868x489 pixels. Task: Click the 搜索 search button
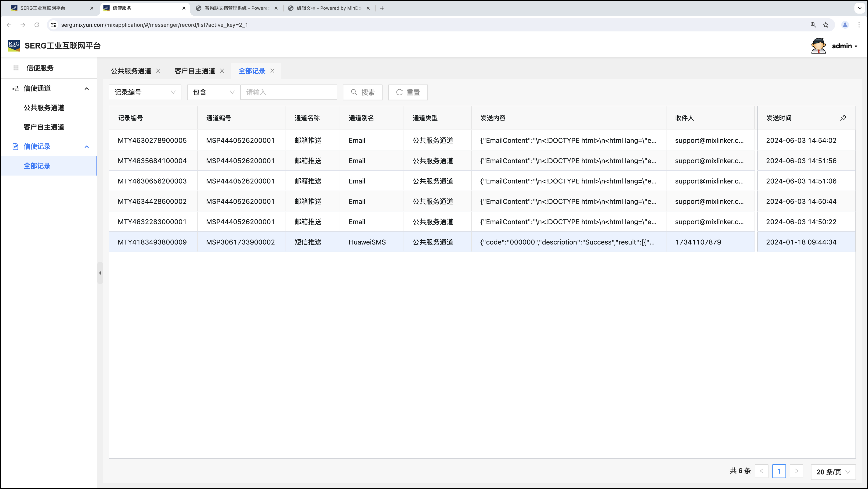[x=363, y=92]
